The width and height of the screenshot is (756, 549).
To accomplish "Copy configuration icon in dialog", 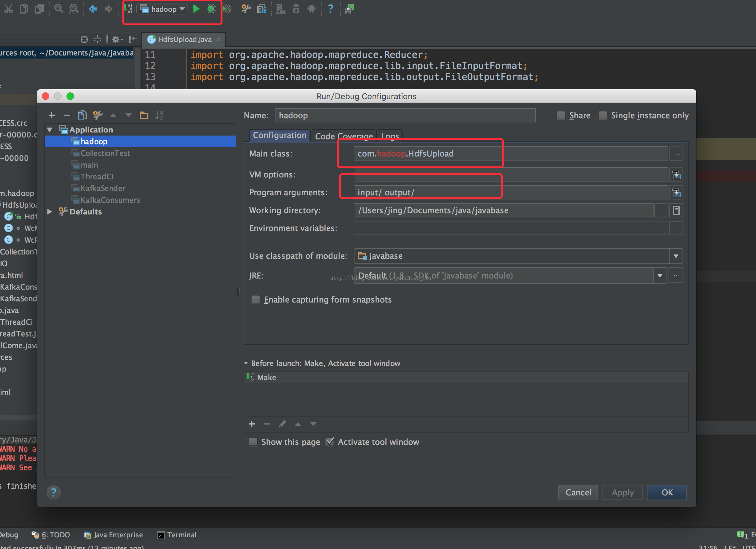I will pos(82,116).
